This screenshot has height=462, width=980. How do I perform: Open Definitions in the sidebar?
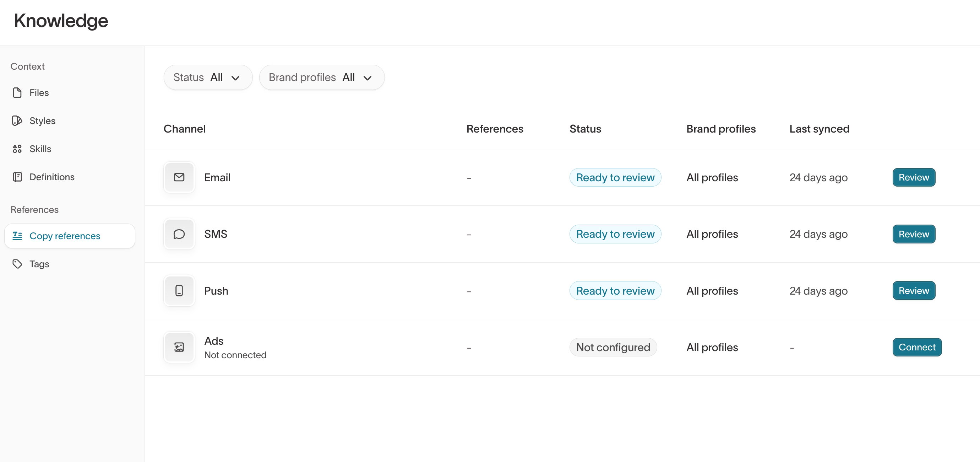pos(70,177)
